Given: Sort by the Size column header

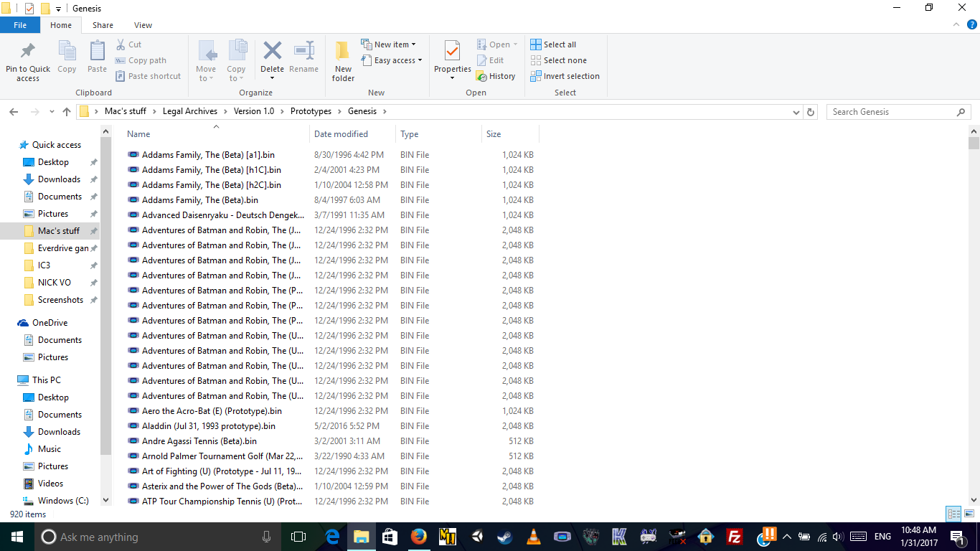Looking at the screenshot, I should [510, 133].
